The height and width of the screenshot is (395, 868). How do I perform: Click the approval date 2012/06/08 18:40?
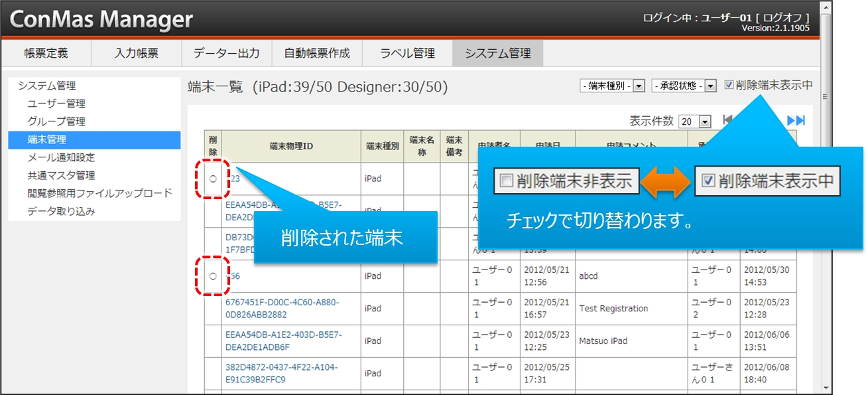[767, 373]
